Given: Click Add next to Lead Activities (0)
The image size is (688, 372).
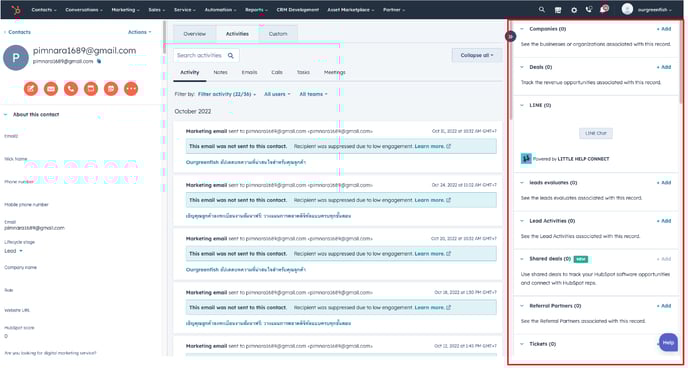Looking at the screenshot, I should pos(664,221).
